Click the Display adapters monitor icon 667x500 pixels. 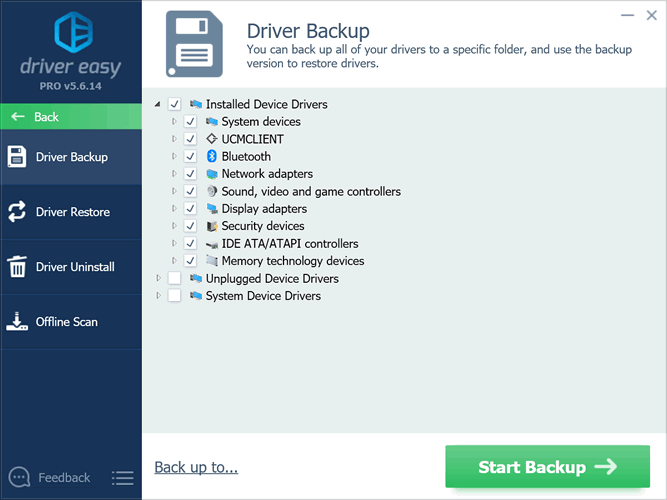pyautogui.click(x=211, y=209)
